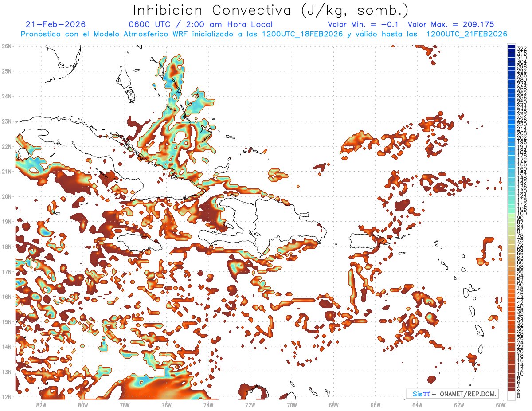Click the '72W' longitude label
Image resolution: width=532 pixels, height=411 pixels.
pyautogui.click(x=250, y=405)
